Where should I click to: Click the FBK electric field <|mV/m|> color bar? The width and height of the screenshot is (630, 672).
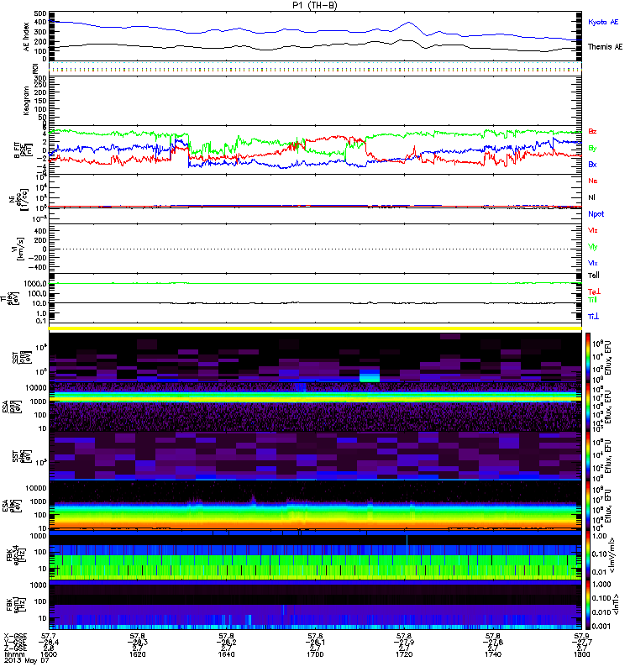[x=588, y=555]
